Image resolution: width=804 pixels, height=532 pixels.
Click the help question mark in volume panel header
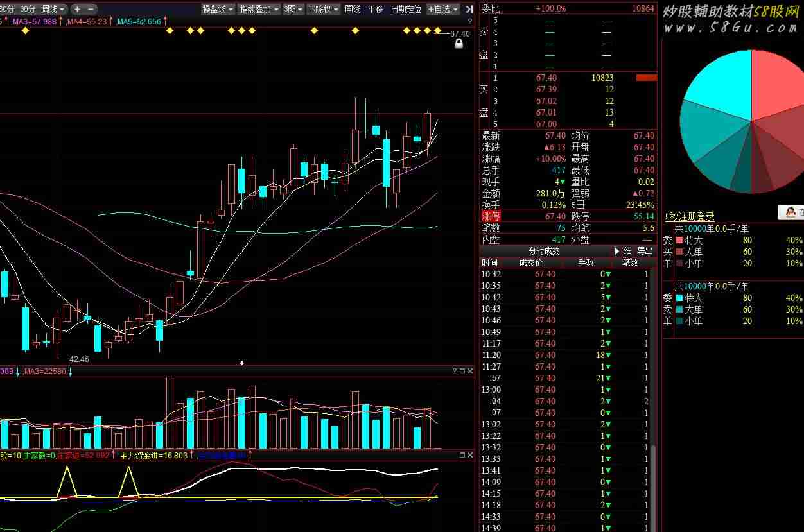(454, 371)
